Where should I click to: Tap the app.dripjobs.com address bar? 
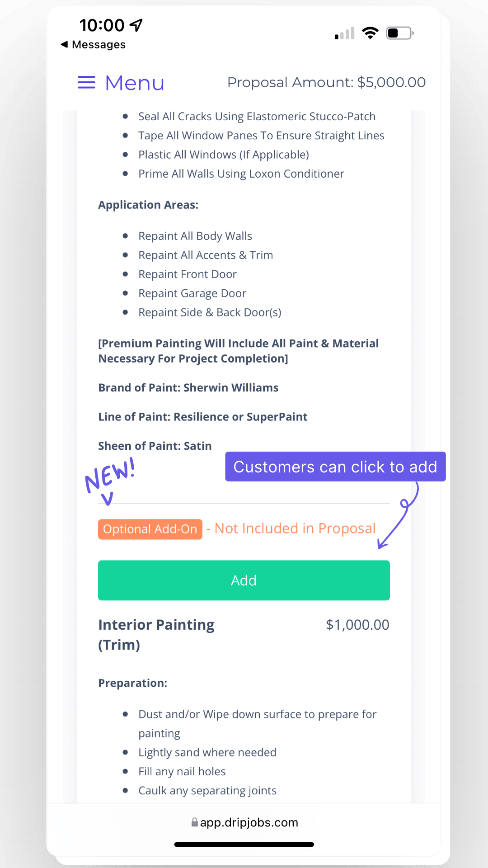[249, 822]
